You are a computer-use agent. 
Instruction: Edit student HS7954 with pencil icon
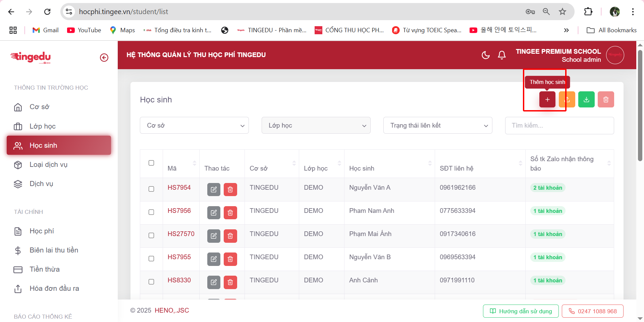pyautogui.click(x=214, y=190)
